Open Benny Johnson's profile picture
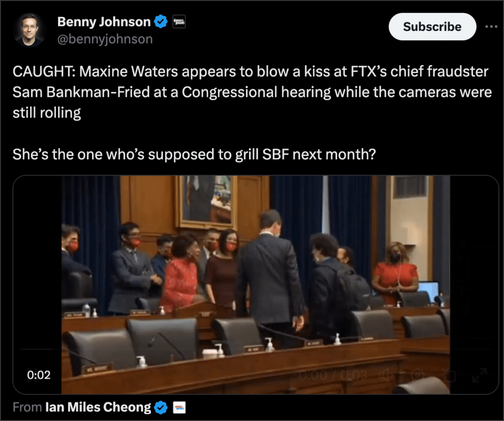This screenshot has width=504, height=421. tap(30, 30)
